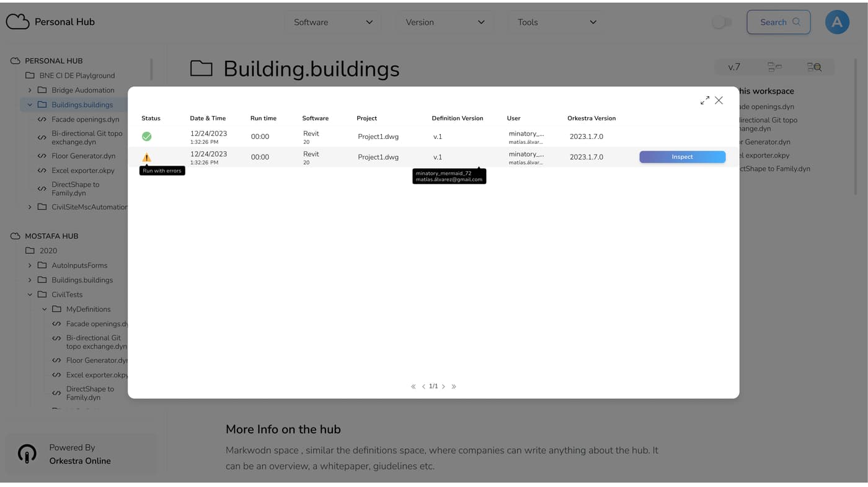The image size is (868, 487).
Task: Open the Software dropdown
Action: coord(333,22)
